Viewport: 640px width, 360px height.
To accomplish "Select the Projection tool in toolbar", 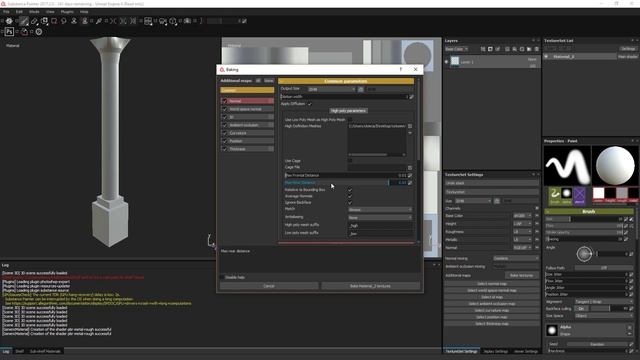I will point(44,21).
